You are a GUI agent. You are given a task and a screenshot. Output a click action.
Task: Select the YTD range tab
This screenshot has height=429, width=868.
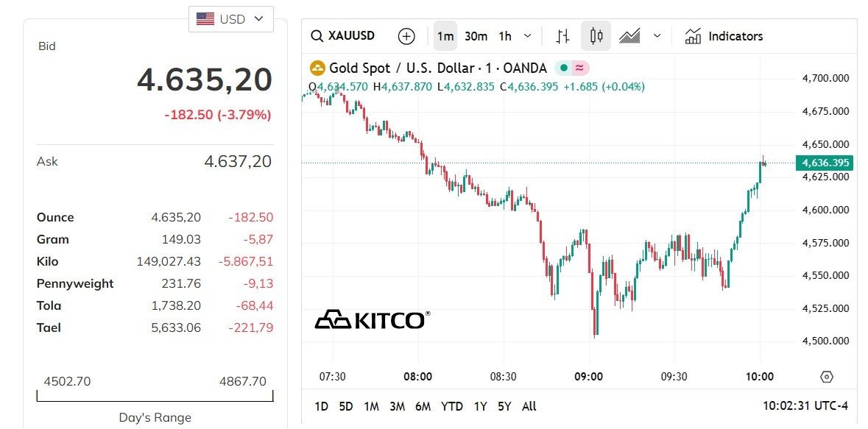tap(452, 406)
